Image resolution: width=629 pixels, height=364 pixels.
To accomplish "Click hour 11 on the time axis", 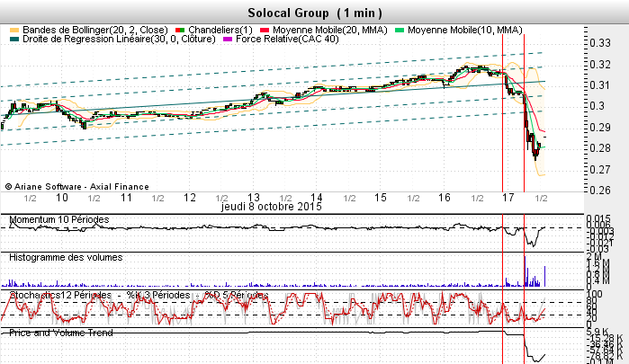I will pos(126,198).
